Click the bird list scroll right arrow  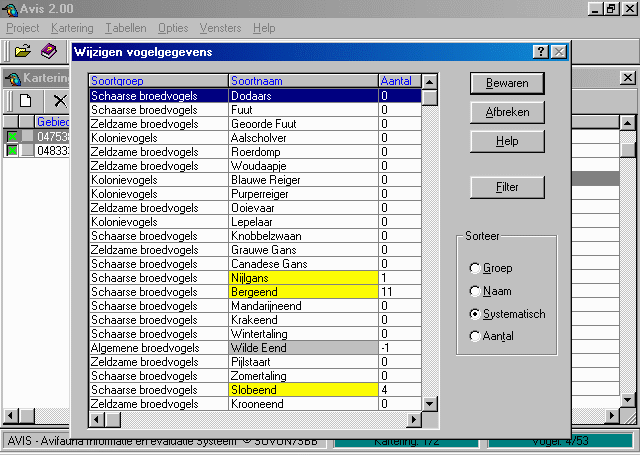point(414,419)
